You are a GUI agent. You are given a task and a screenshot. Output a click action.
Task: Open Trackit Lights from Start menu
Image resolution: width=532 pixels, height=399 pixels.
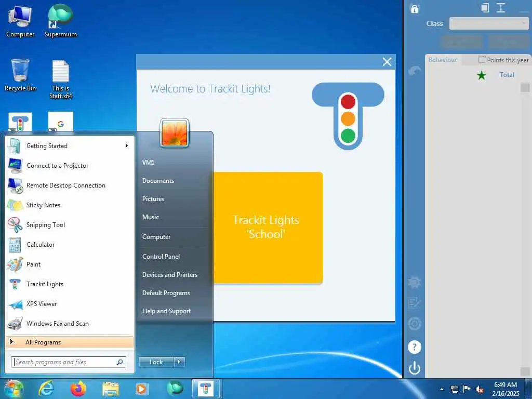pos(70,284)
